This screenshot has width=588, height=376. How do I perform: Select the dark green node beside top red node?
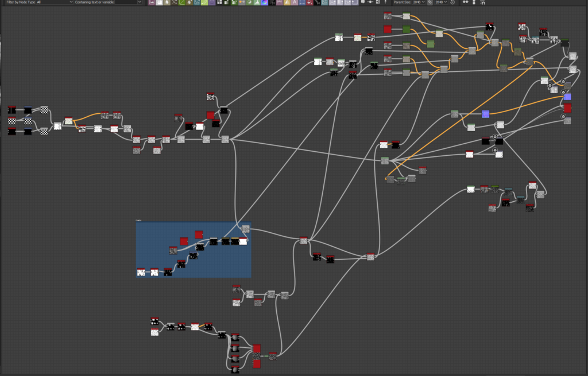point(406,29)
